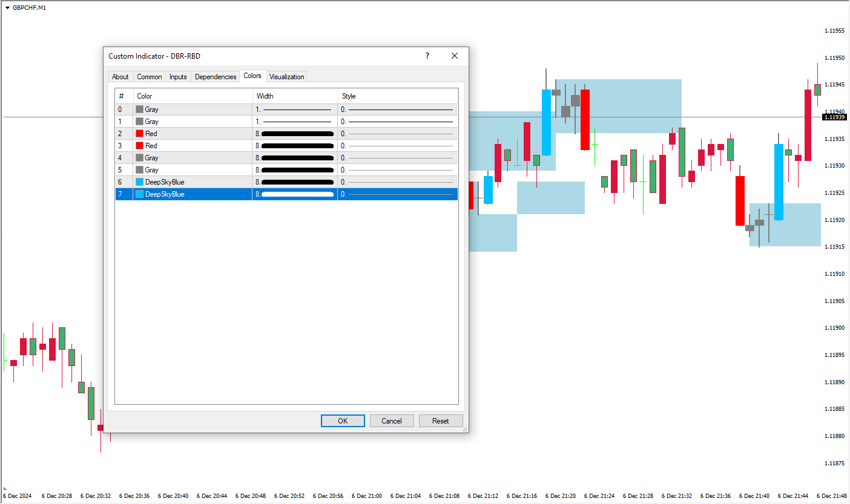This screenshot has height=504, width=850.
Task: Open the GBPCHF,M1 chart dropdown arrow
Action: [x=7, y=8]
